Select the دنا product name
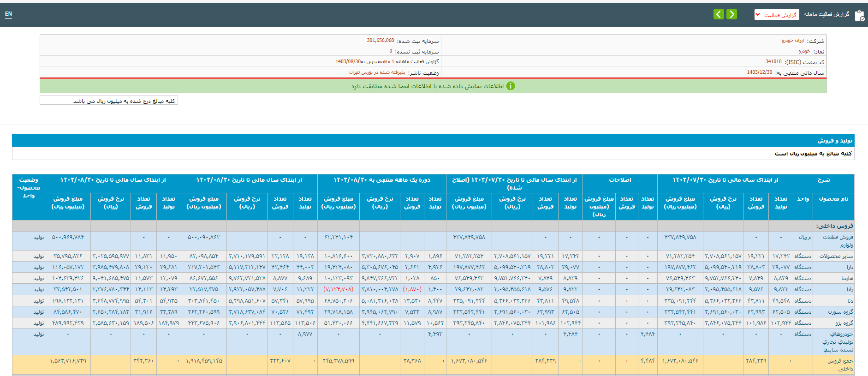 click(850, 301)
